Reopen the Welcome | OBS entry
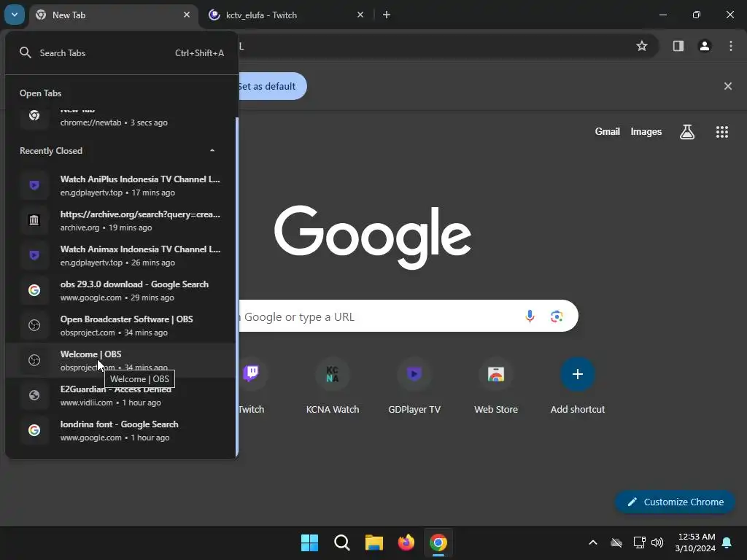747x560 pixels. (x=120, y=360)
